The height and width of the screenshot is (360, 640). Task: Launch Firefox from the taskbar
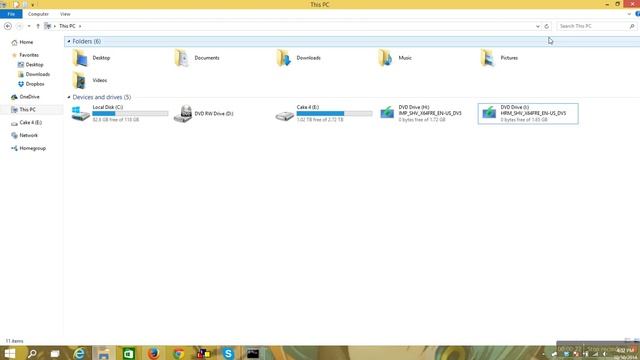[x=153, y=353]
